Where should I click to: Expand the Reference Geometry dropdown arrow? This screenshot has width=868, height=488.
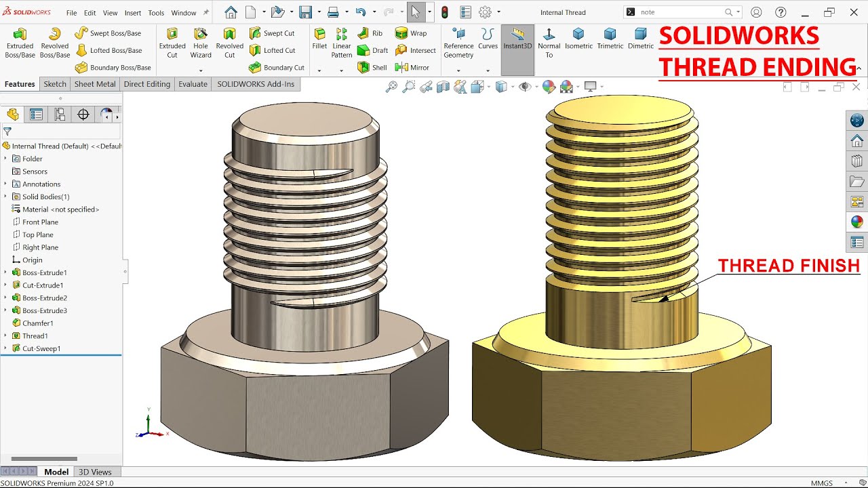(x=458, y=70)
